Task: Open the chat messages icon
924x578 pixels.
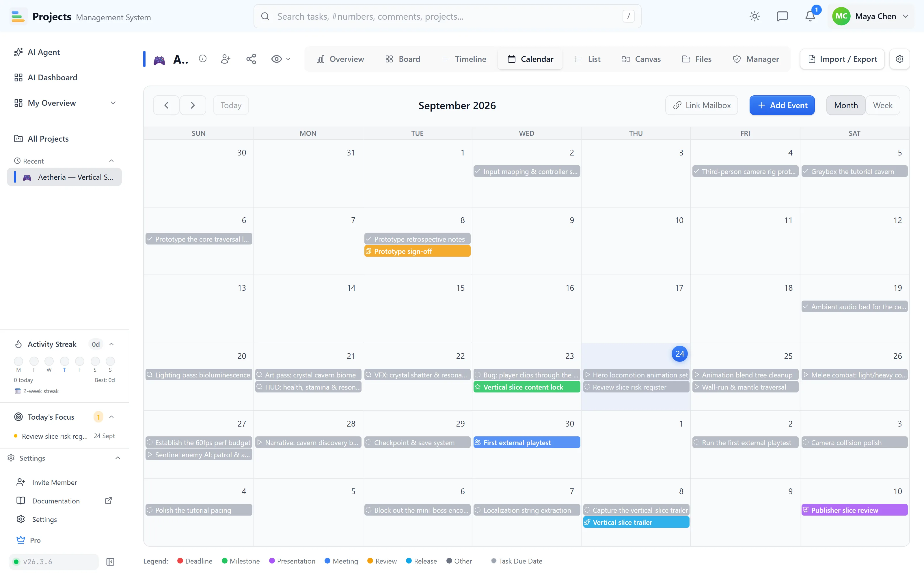Action: point(782,16)
